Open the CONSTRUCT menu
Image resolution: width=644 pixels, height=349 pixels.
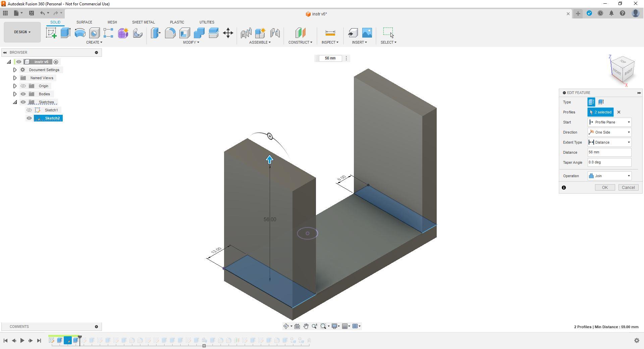pyautogui.click(x=300, y=42)
